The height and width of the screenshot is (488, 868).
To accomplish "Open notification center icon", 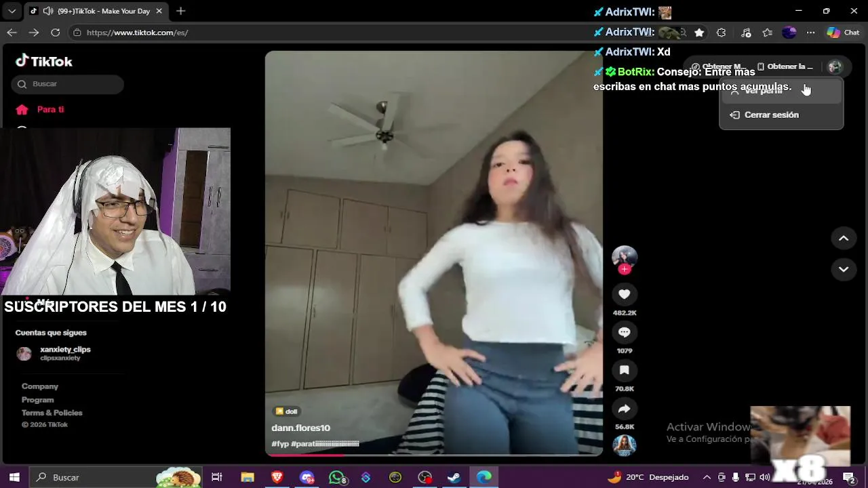I will click(848, 477).
